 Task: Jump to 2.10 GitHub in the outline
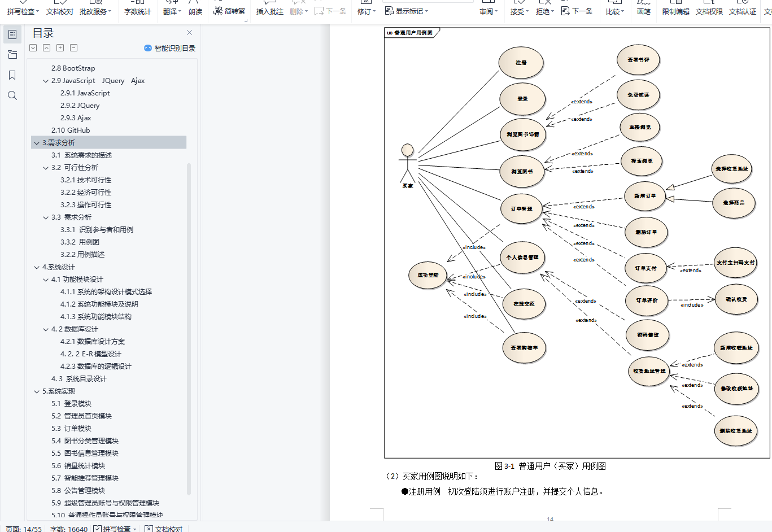(x=71, y=130)
